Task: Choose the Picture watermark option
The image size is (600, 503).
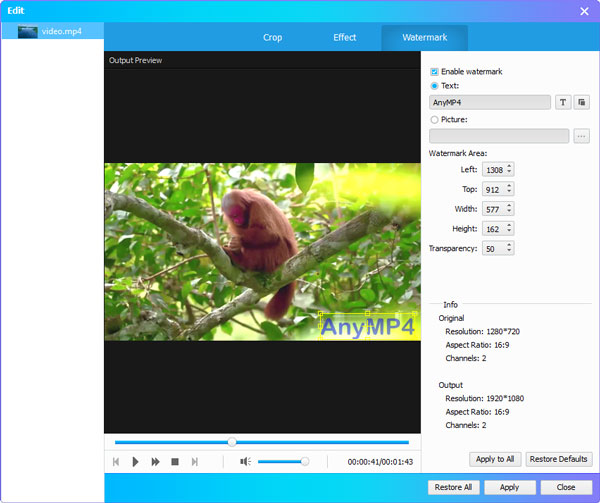Action: [434, 120]
